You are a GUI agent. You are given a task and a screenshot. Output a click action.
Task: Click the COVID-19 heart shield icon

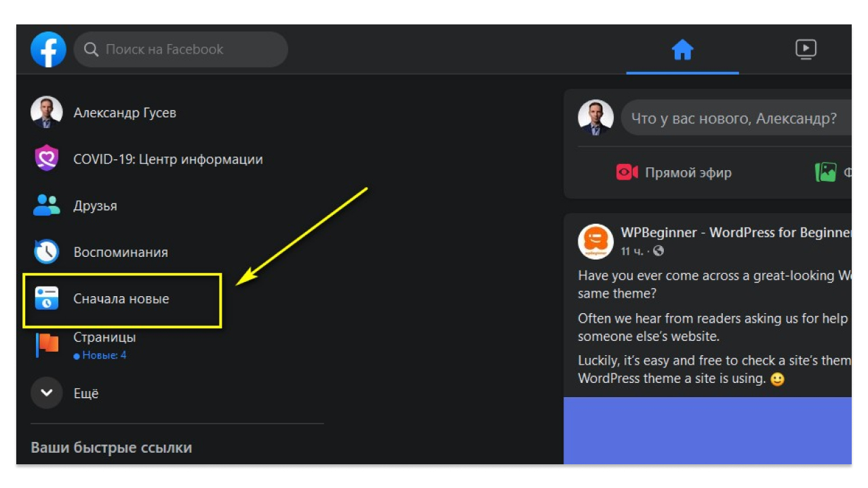coord(47,159)
